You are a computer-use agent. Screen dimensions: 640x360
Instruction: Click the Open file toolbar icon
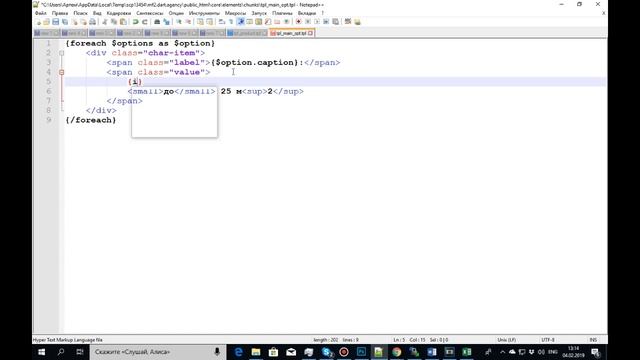coord(47,22)
